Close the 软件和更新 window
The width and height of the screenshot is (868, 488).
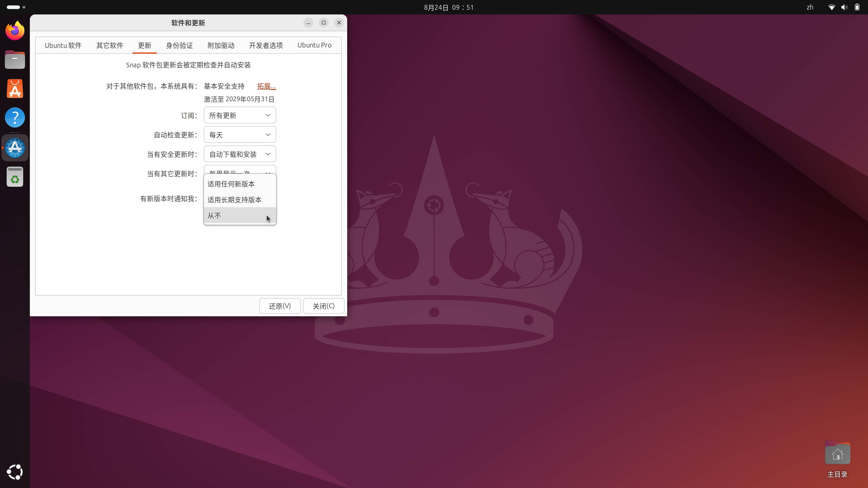[x=339, y=23]
